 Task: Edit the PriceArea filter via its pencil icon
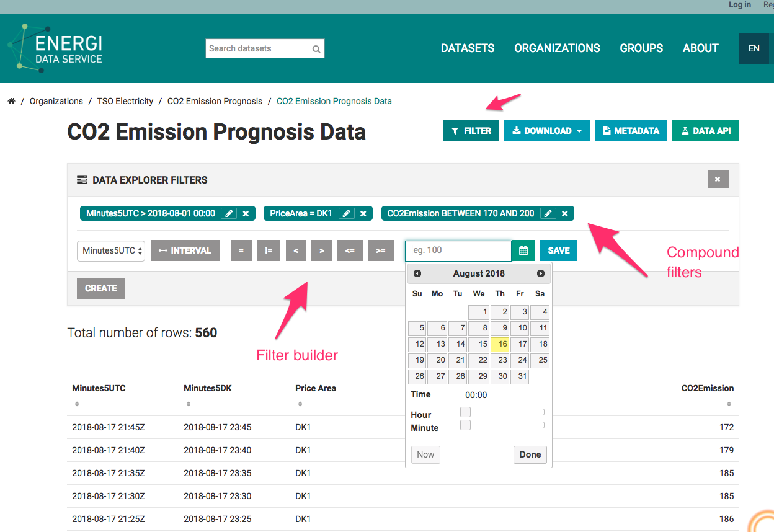coord(346,213)
